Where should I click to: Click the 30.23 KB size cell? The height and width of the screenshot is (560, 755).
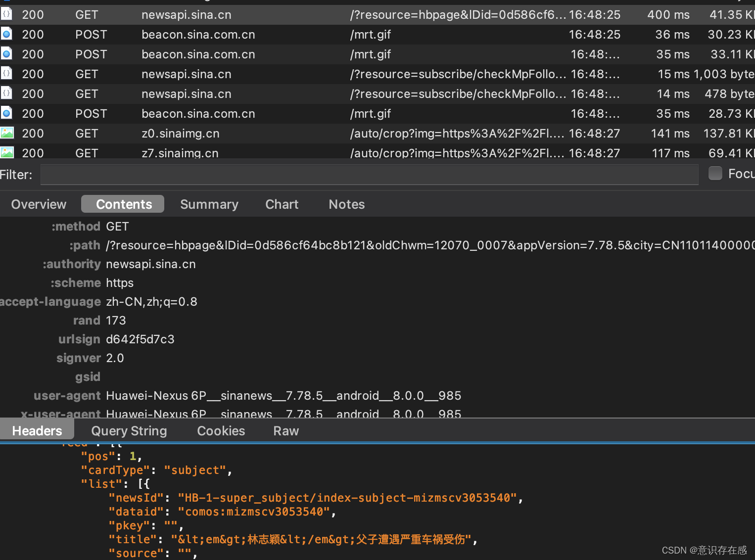click(731, 35)
